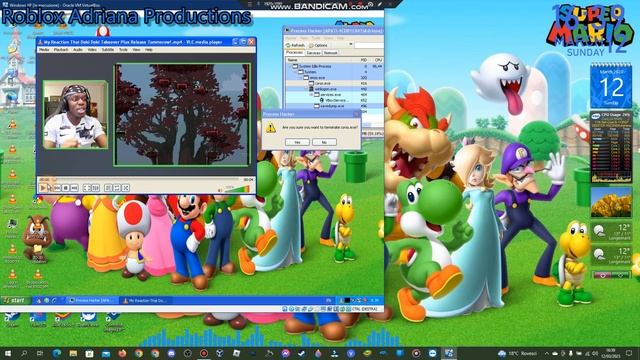Open the VLC Tools menu
The image size is (640, 360).
tap(123, 50)
